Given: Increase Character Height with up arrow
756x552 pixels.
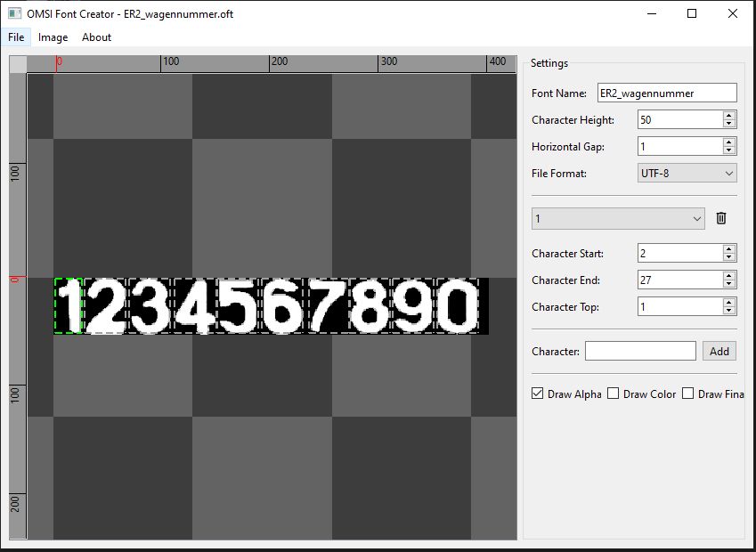Looking at the screenshot, I should 729,116.
